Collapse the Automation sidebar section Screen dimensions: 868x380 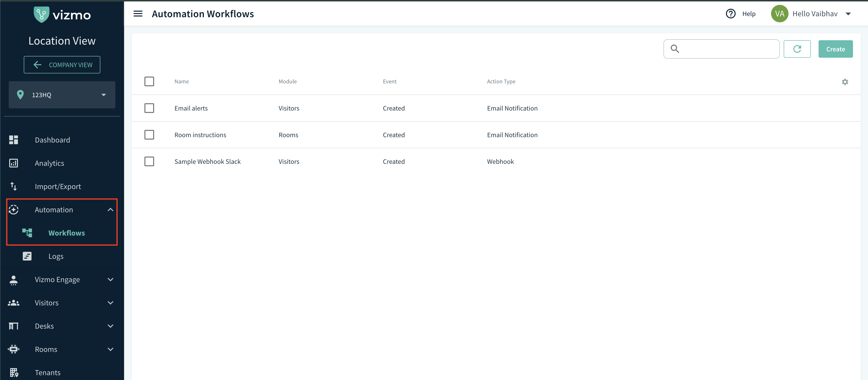pyautogui.click(x=110, y=210)
